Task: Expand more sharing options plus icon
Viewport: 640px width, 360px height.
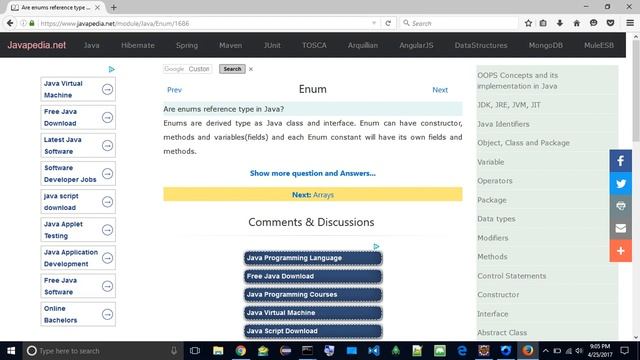Action: (620, 251)
